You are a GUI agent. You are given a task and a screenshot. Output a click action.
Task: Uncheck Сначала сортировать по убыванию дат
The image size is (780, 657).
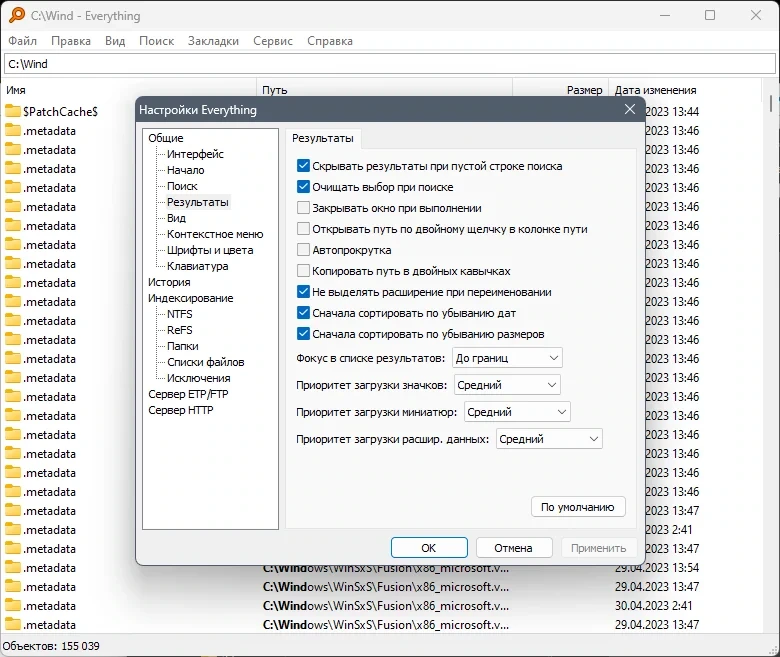303,313
